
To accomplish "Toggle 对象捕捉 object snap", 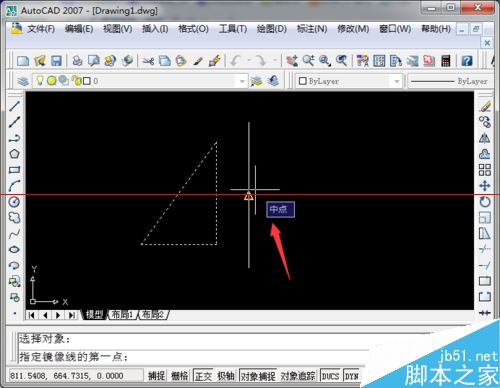I will point(258,376).
